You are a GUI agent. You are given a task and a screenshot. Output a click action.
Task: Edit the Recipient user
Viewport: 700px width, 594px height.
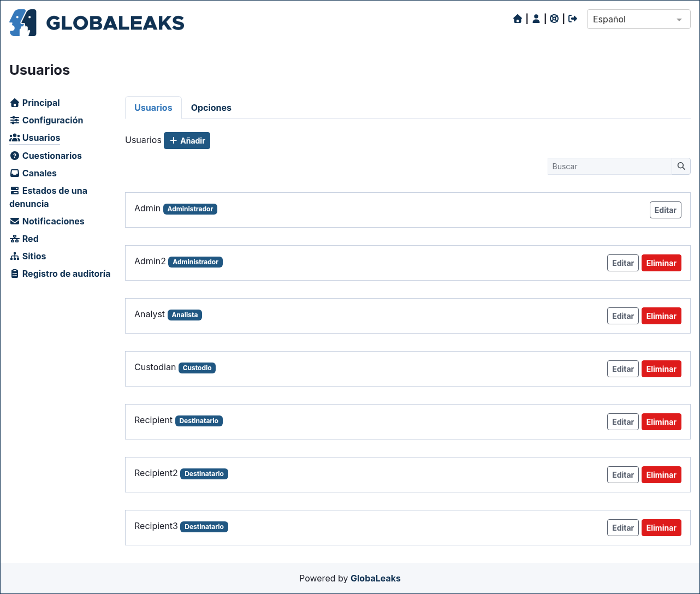(x=622, y=421)
